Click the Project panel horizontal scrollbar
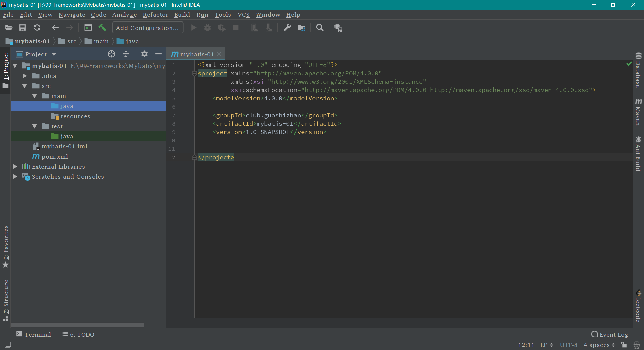The height and width of the screenshot is (350, 644). coord(77,325)
